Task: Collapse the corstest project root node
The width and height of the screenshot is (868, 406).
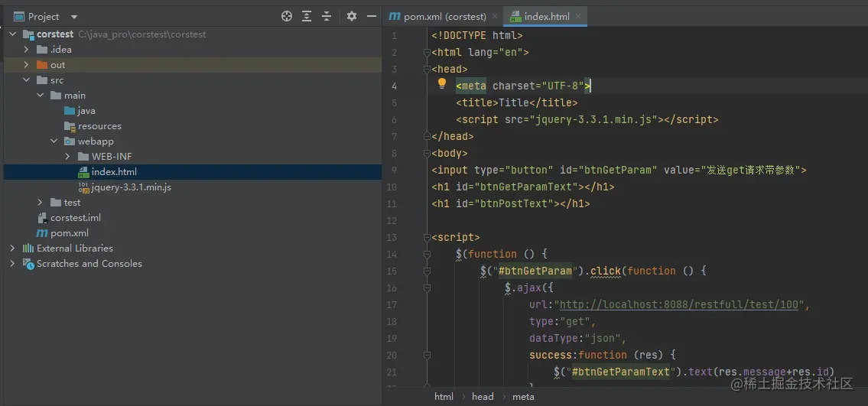Action: coord(12,34)
